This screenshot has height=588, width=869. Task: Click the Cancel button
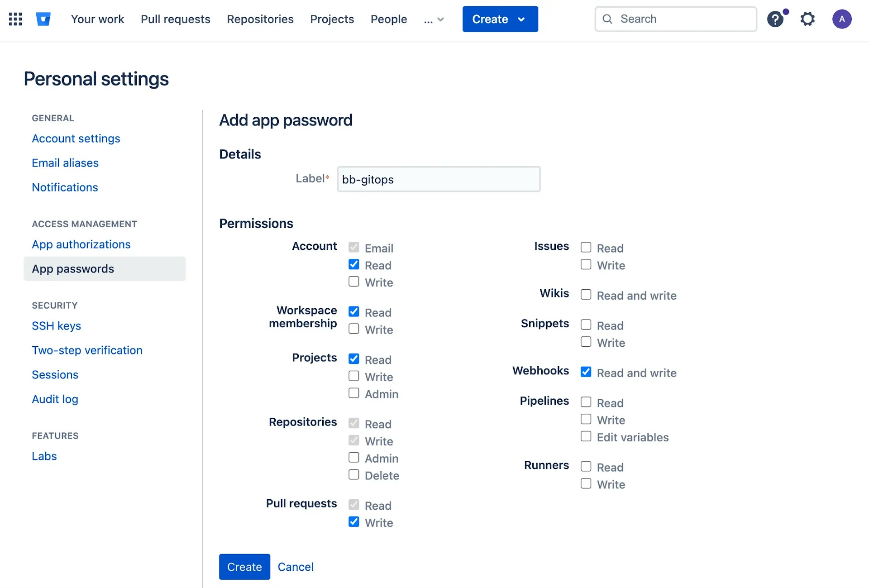pos(295,567)
